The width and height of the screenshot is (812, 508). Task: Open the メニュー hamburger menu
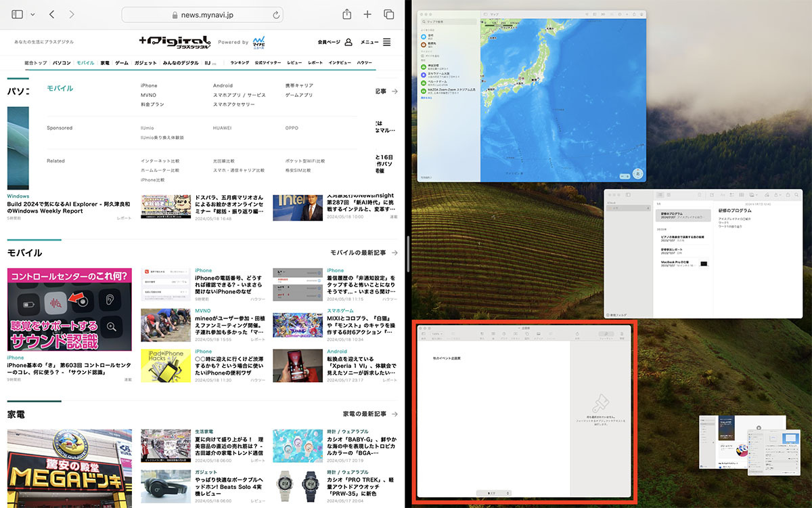pyautogui.click(x=386, y=42)
